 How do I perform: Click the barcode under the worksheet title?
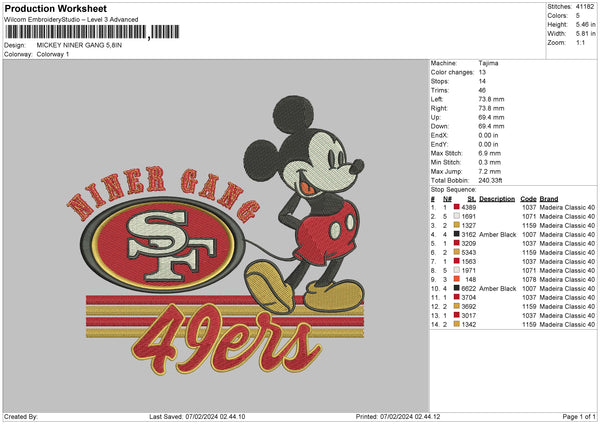pos(92,32)
